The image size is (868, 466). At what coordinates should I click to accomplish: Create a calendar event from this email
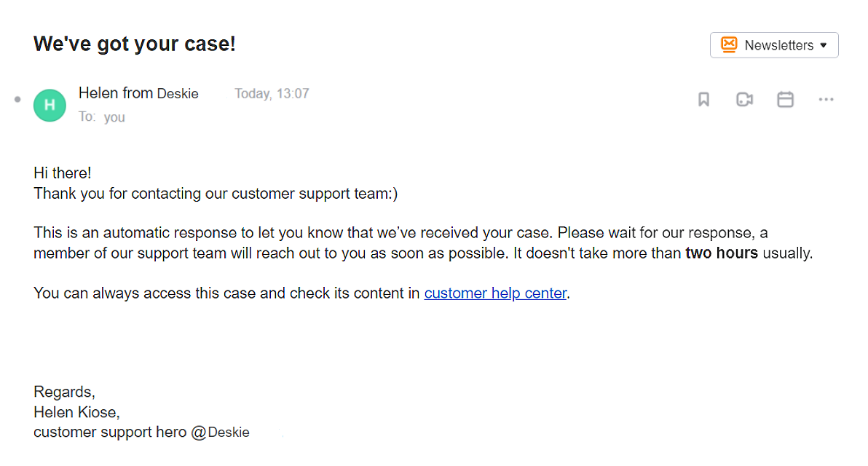click(x=785, y=100)
